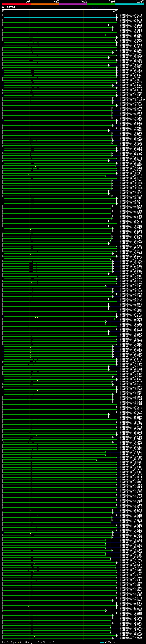Select hit label UniRef100_Q4JH40
This screenshot has height=644, width=146.
[x=131, y=359]
